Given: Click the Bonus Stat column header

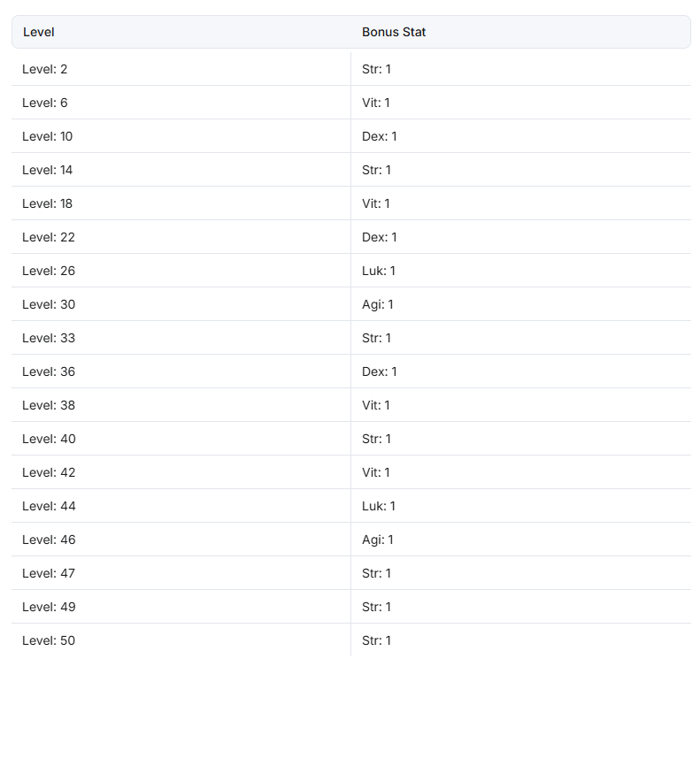Looking at the screenshot, I should (521, 32).
